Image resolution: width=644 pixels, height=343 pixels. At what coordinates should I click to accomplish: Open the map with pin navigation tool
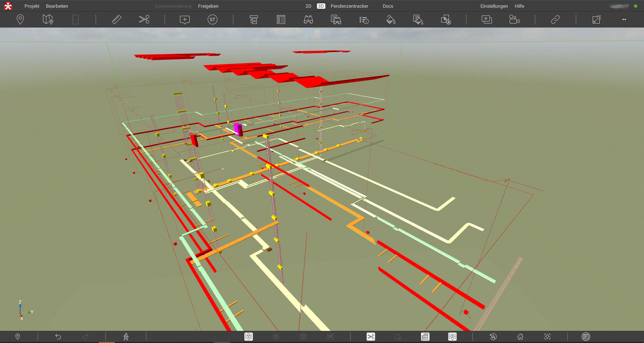(48, 19)
